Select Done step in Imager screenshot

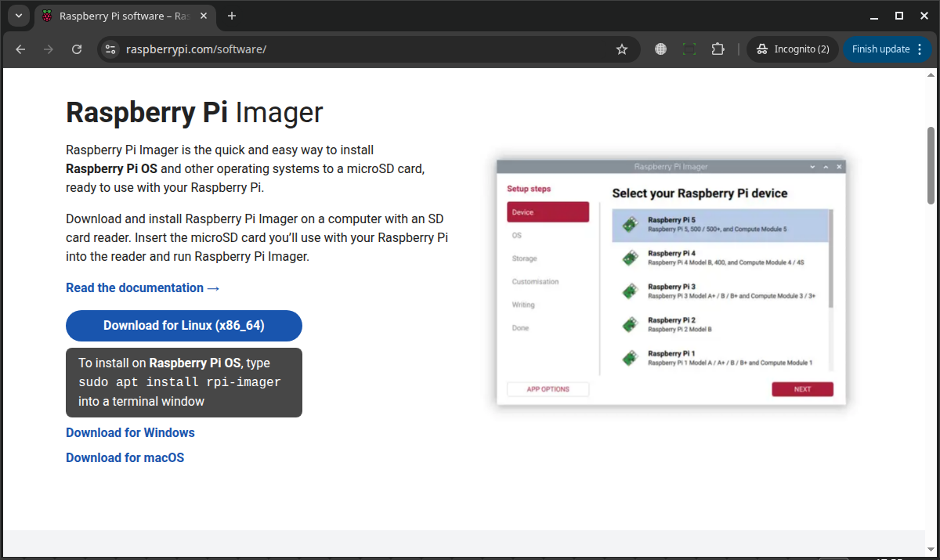tap(521, 327)
